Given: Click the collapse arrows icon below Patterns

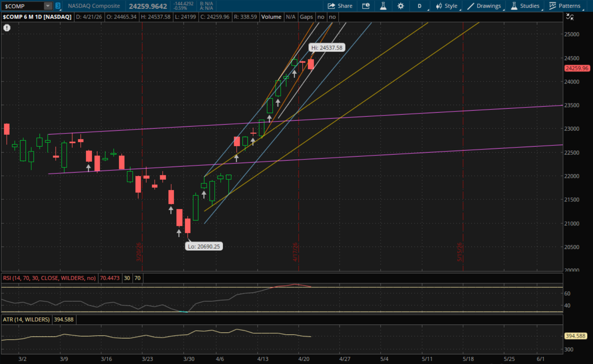Looking at the screenshot, I should click(x=570, y=17).
